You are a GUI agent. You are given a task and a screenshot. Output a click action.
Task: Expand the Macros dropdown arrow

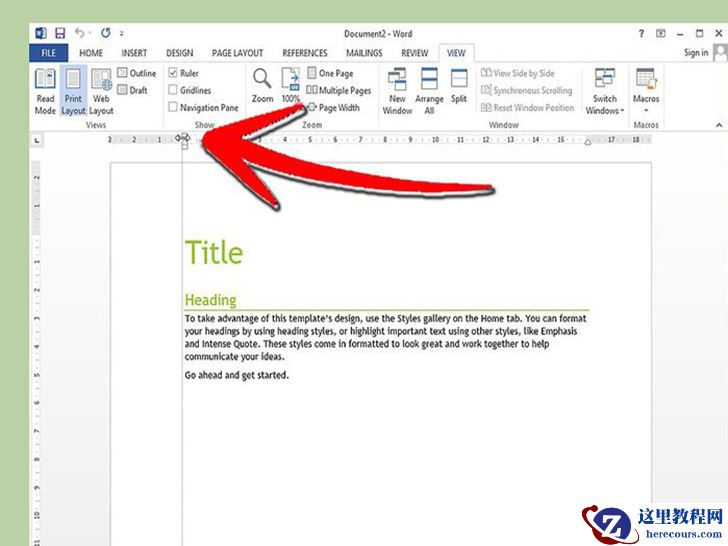tap(646, 110)
